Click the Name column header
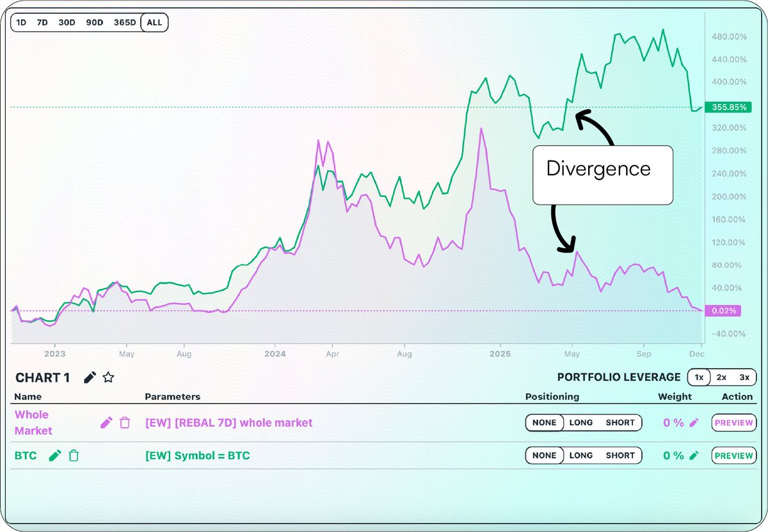Screen dimensions: 768x532 tap(28, 396)
